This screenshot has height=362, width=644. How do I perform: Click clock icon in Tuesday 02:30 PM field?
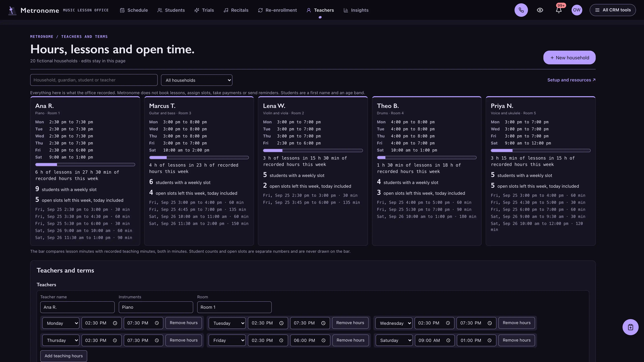click(281, 323)
